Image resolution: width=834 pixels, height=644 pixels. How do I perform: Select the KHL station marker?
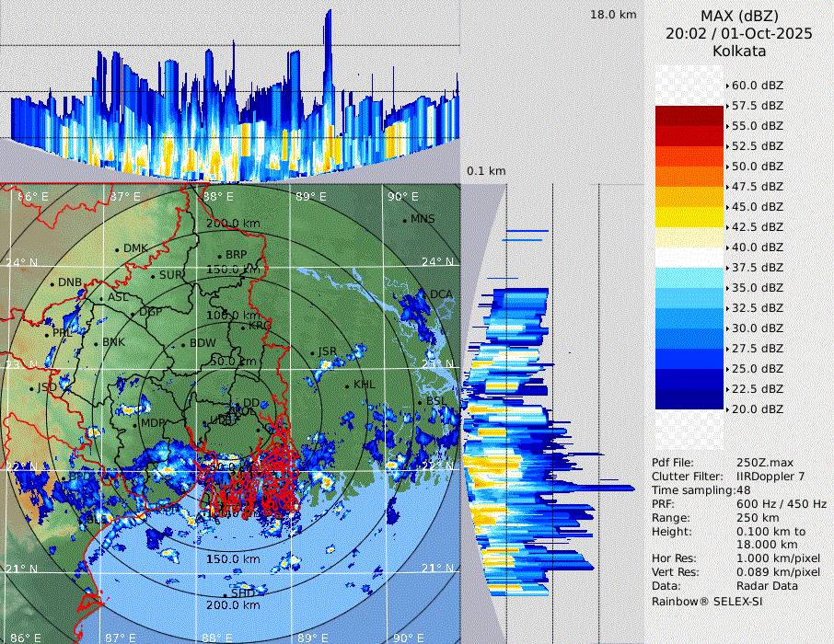(347, 385)
